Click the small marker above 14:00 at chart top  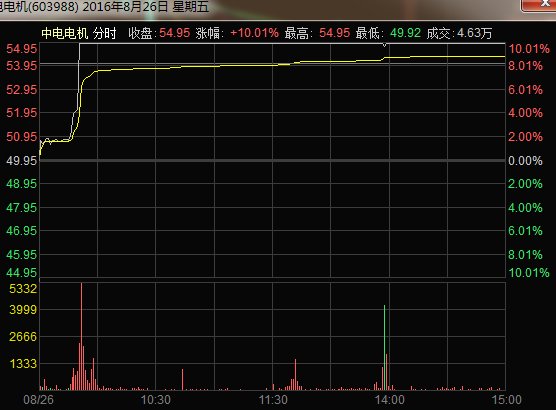[x=384, y=45]
